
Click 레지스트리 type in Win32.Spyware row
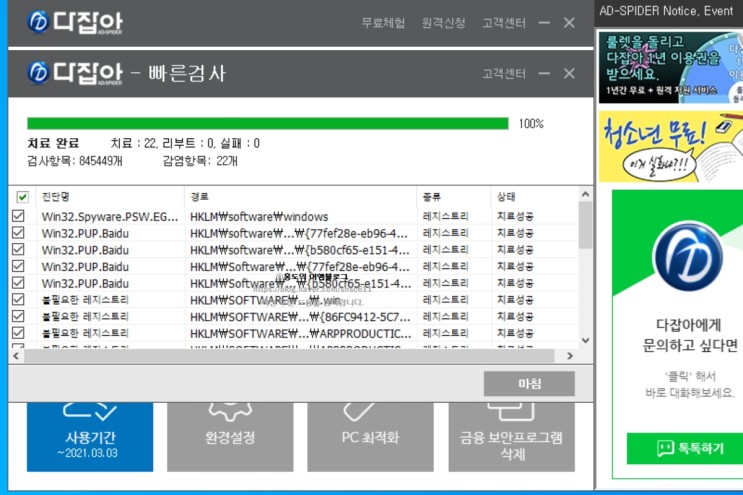[445, 216]
